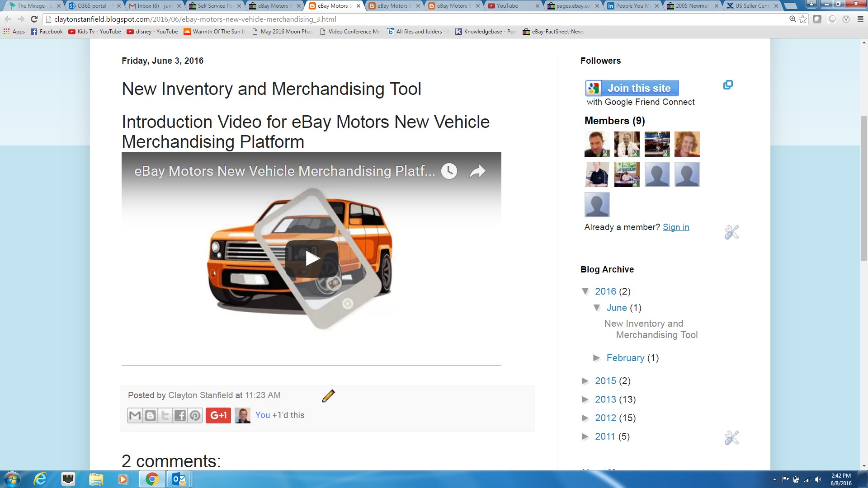The height and width of the screenshot is (488, 868).
Task: Expand the 2011 archive year
Action: point(585,436)
